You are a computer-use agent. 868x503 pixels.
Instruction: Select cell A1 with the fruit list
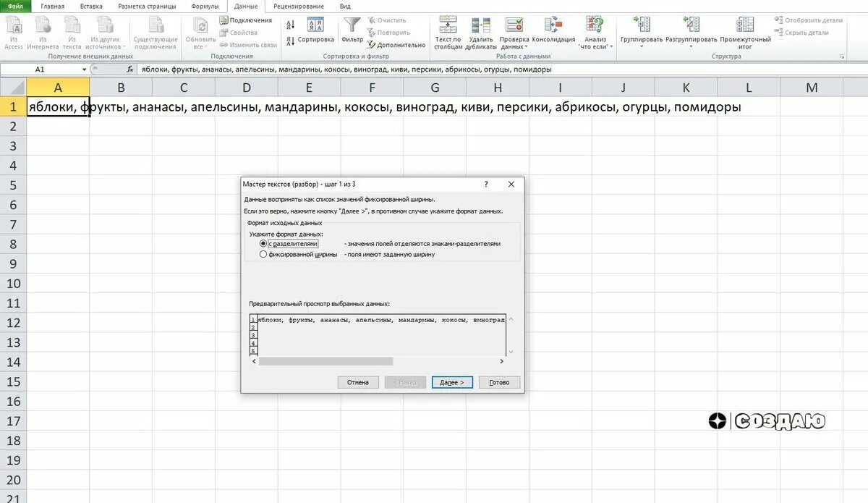pos(58,107)
